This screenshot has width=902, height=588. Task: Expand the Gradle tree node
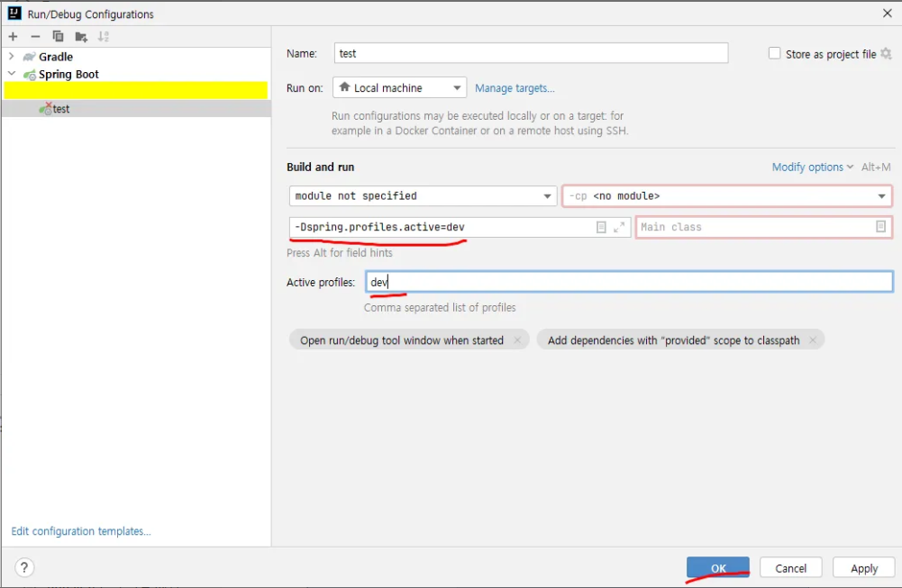12,57
